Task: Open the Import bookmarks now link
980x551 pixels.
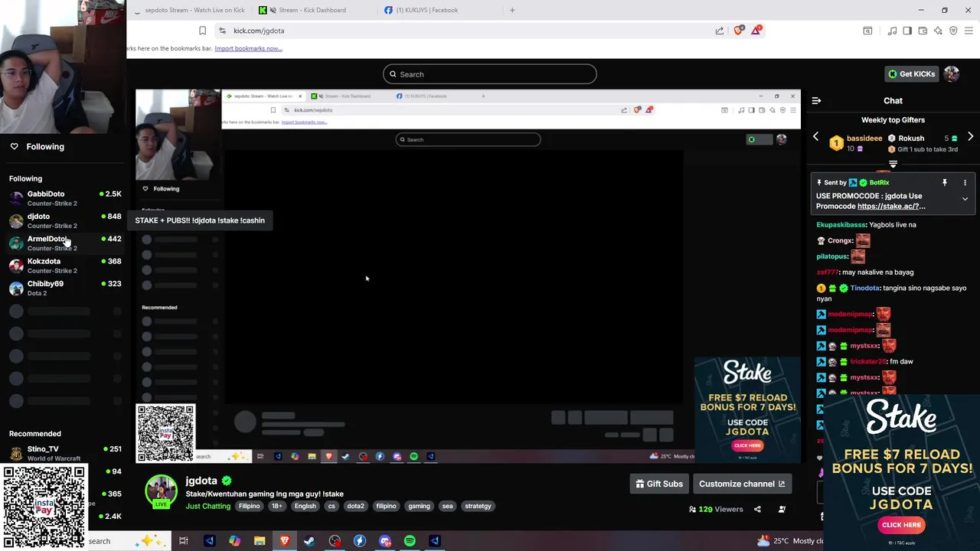Action: click(248, 48)
